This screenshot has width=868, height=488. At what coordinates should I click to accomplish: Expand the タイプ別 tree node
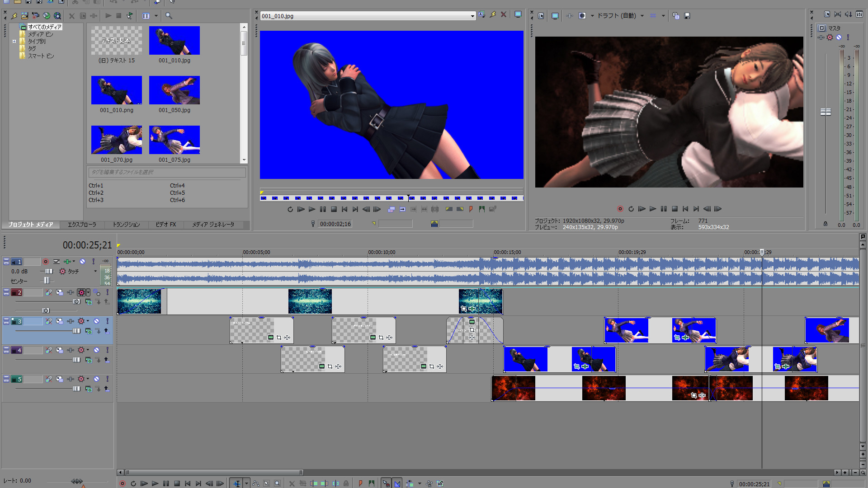14,42
